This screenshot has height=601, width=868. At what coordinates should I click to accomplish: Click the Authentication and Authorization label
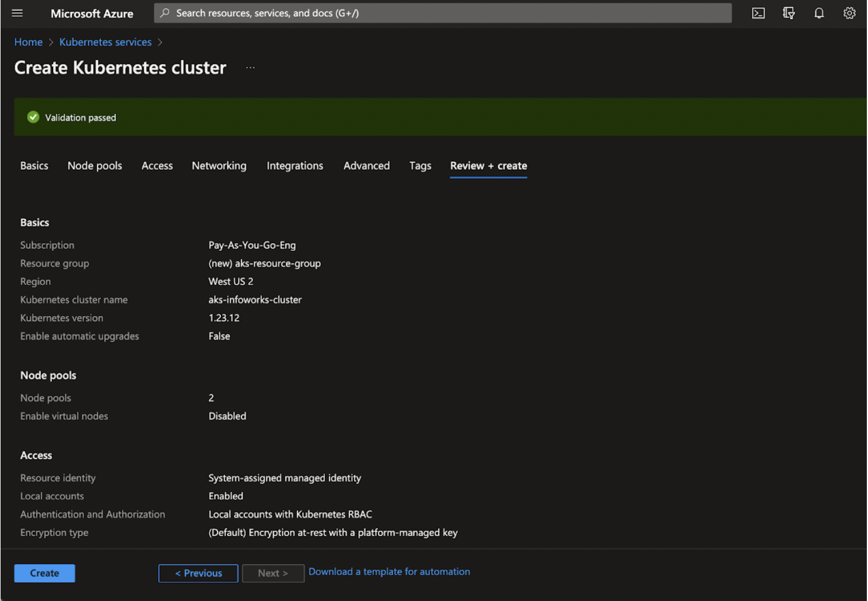93,514
